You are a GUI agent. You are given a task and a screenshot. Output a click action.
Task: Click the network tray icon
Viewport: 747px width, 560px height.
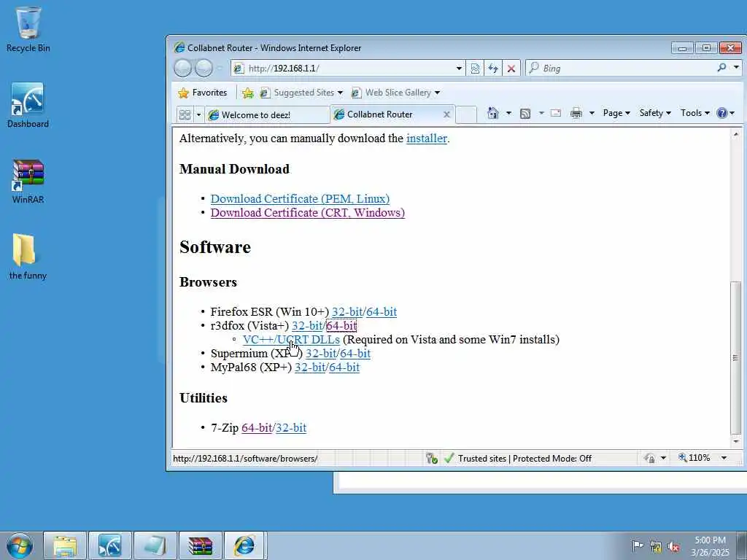tap(656, 547)
